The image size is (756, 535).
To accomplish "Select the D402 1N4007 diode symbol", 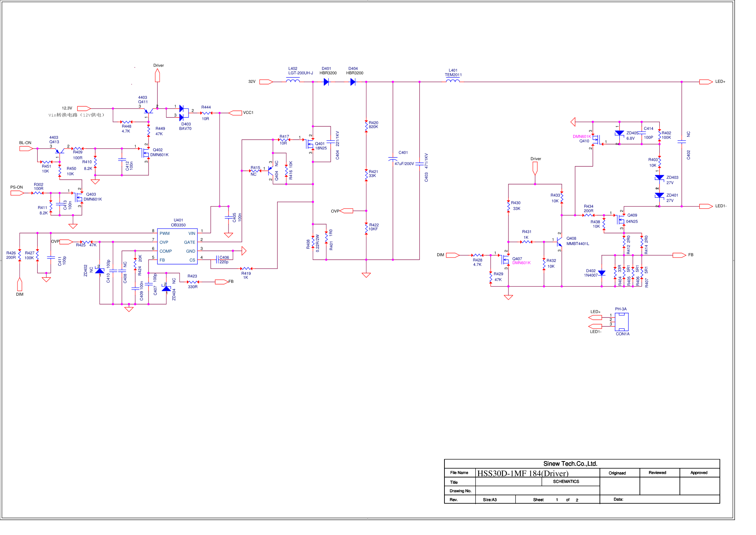I will (x=602, y=273).
